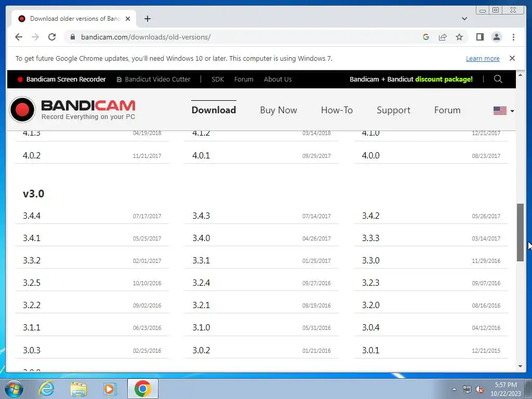Launch Internet Explorer from taskbar

click(x=46, y=389)
